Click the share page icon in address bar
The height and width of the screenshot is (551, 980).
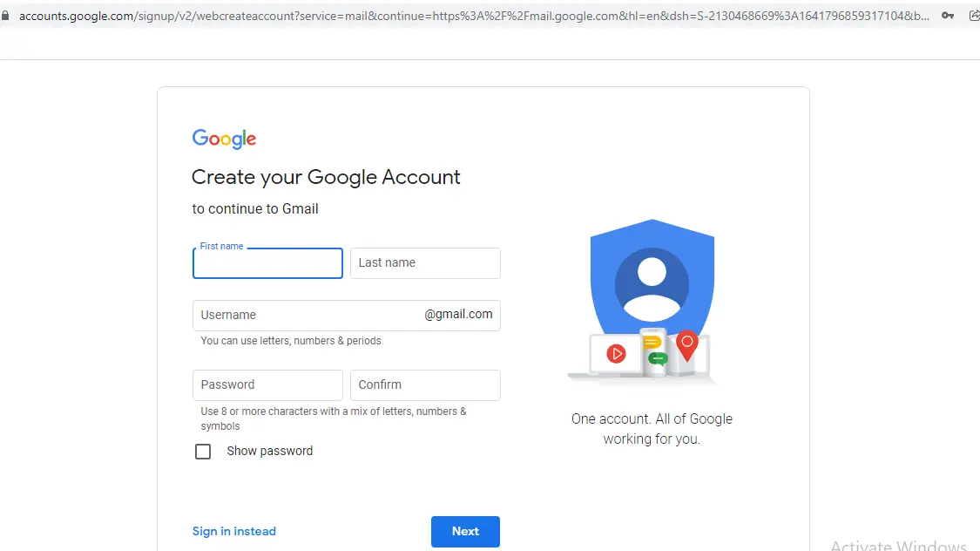pyautogui.click(x=974, y=16)
